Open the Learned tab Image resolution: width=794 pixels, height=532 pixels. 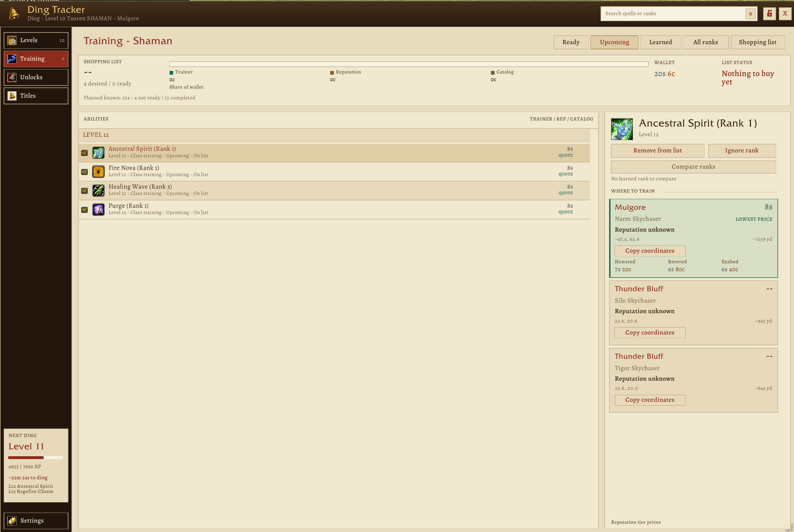point(660,42)
